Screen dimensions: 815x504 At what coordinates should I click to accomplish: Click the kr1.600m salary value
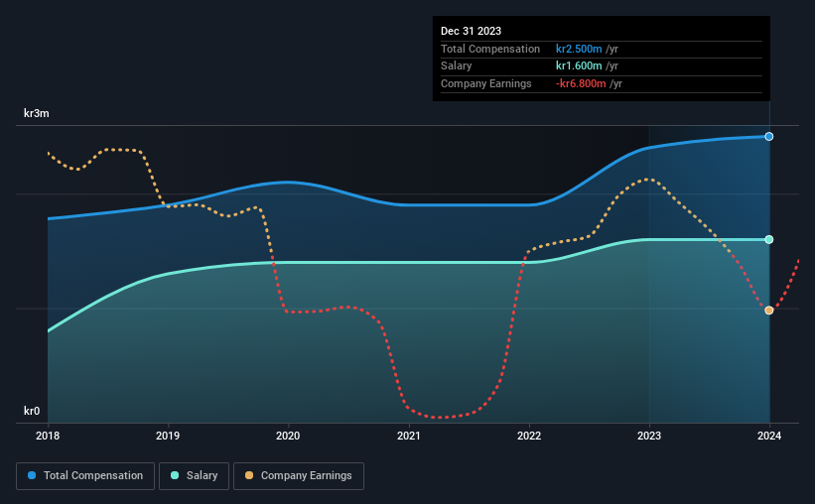click(x=579, y=66)
